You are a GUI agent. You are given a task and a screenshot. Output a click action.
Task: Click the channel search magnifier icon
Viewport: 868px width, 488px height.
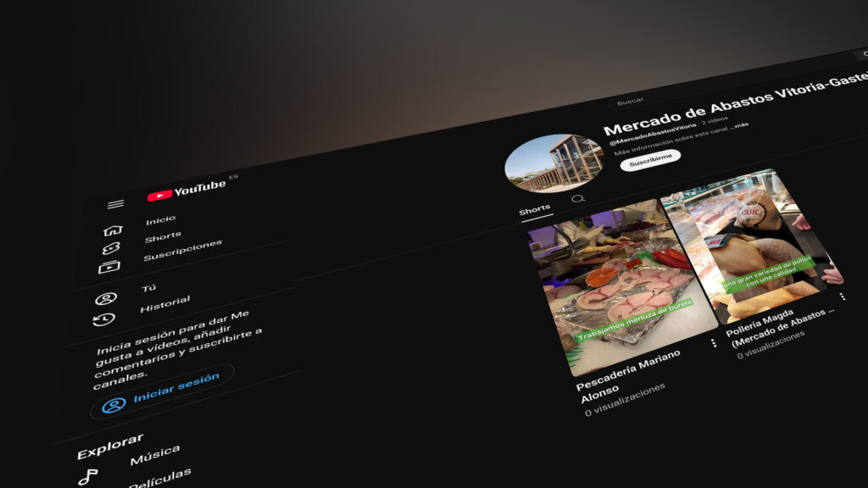(578, 198)
